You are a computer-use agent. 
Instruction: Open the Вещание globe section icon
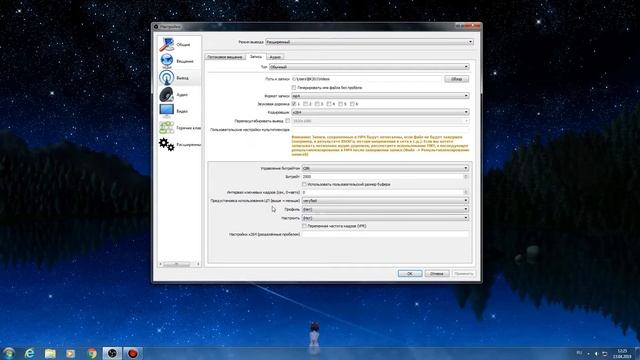point(167,61)
